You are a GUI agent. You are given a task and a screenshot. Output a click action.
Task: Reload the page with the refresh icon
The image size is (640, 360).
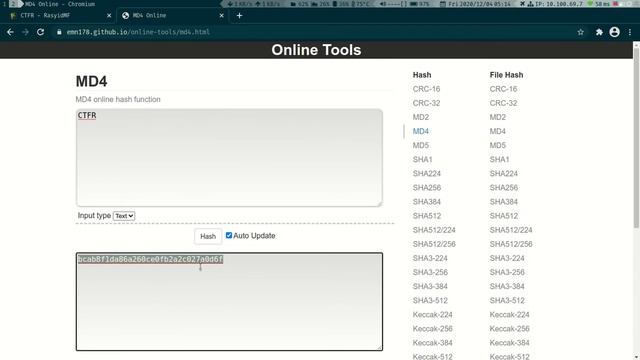40,32
